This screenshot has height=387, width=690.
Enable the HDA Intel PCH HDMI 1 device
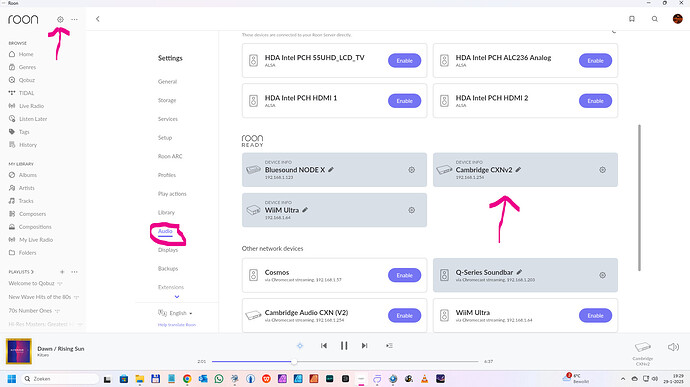pos(404,101)
